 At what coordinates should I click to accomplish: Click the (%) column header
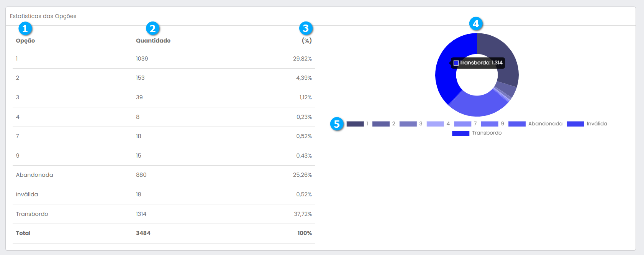point(306,41)
